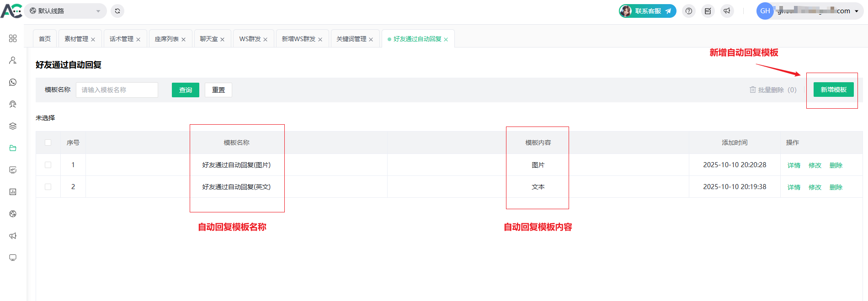Toggle the select-all checkbox in table header

[x=48, y=143]
